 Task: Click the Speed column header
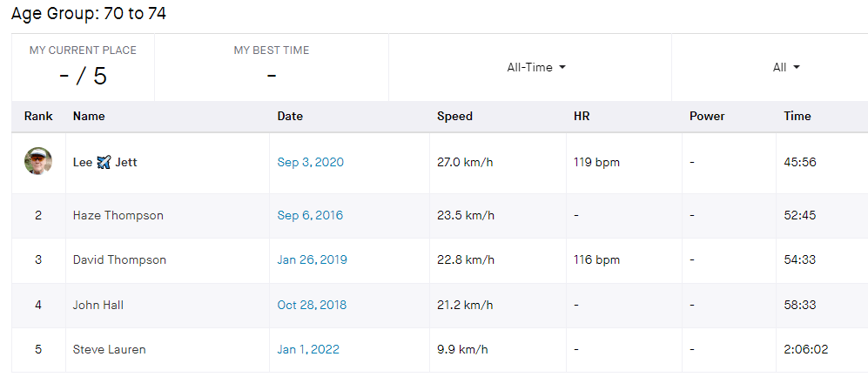[x=454, y=117]
